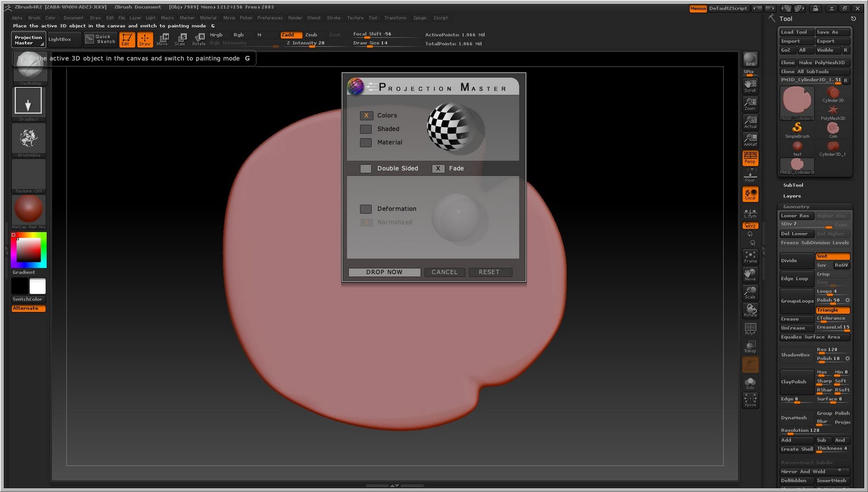
Task: Toggle the Alternate button
Action: pos(28,308)
